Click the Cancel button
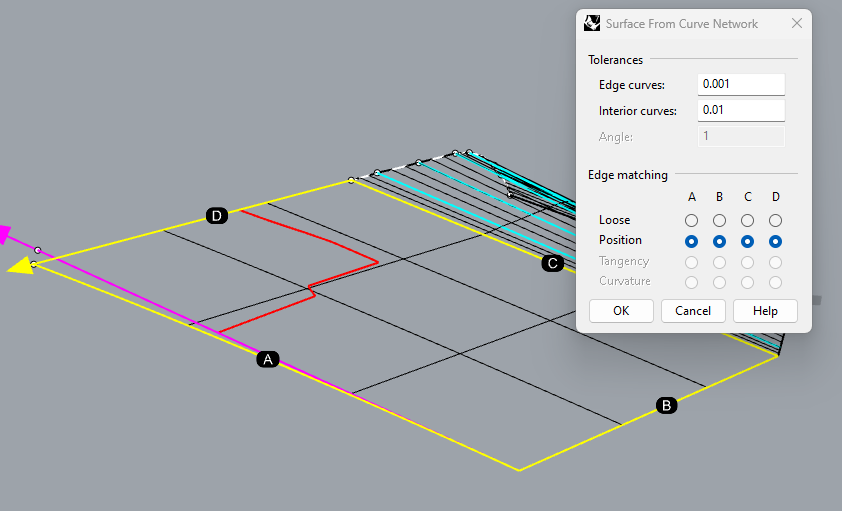Image resolution: width=842 pixels, height=511 pixels. click(x=693, y=311)
